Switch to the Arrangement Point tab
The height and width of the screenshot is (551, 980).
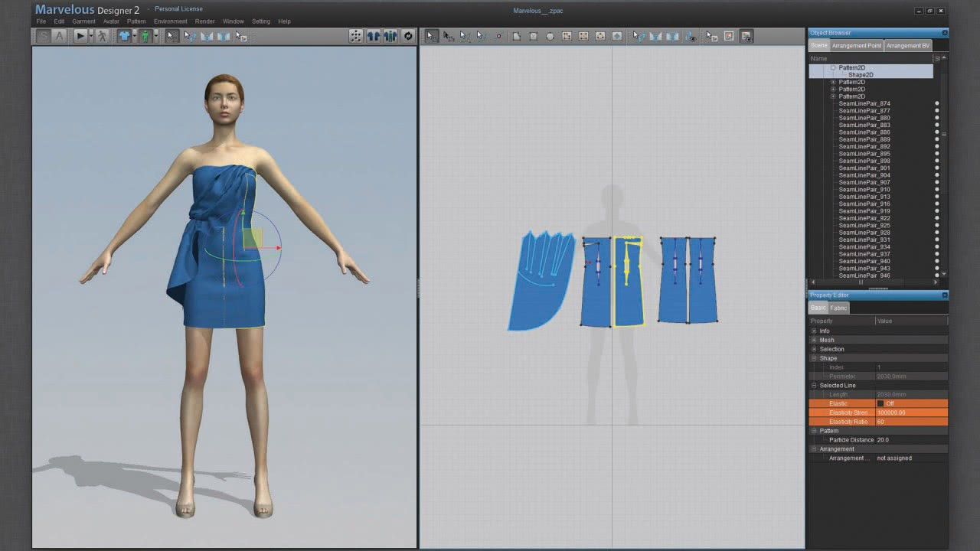tap(856, 46)
